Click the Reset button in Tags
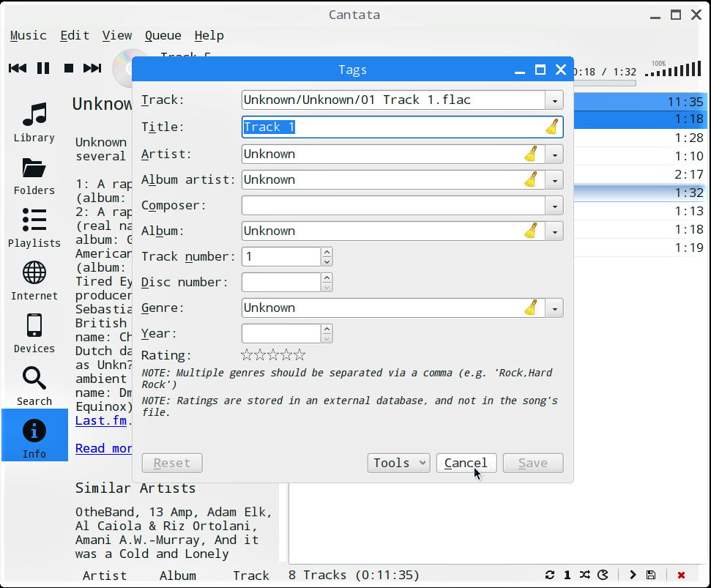Image resolution: width=711 pixels, height=588 pixels. [x=172, y=463]
